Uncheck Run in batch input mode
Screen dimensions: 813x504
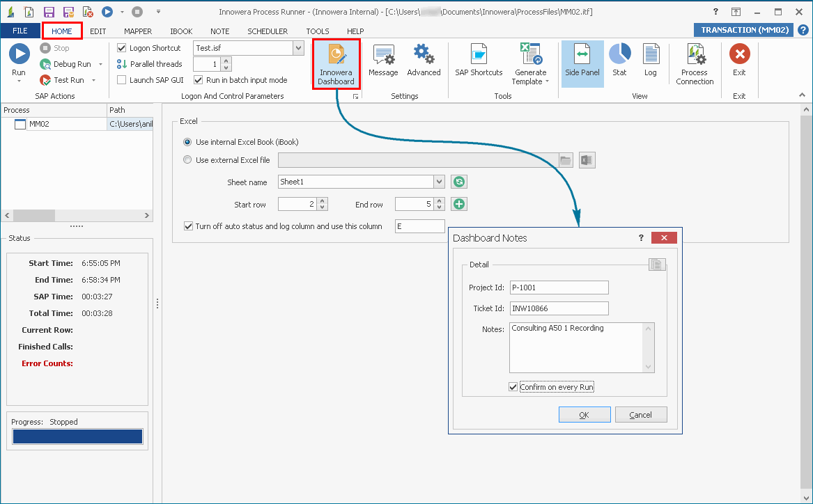(199, 79)
